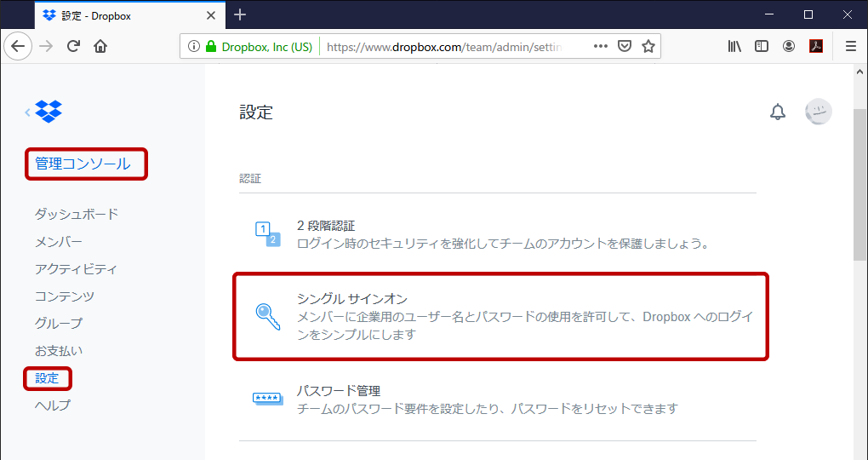Screen dimensions: 868x460
Task: Click the 管理コンソール heading link
Action: pos(83,164)
